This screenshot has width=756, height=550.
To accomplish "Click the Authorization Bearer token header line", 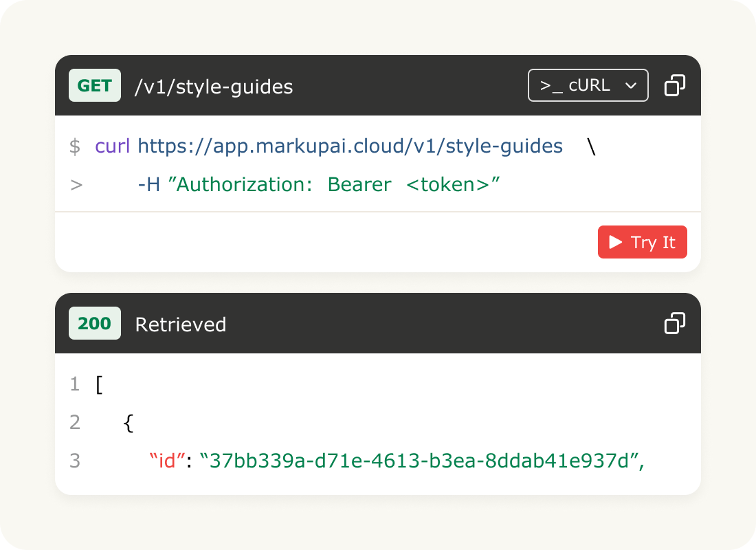I will pyautogui.click(x=319, y=184).
